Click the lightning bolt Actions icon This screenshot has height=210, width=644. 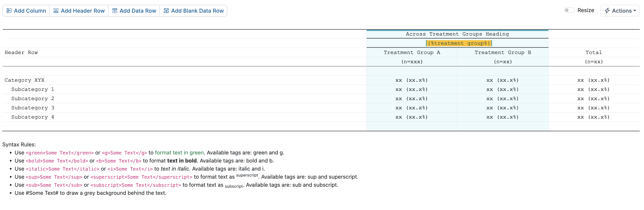coord(607,11)
